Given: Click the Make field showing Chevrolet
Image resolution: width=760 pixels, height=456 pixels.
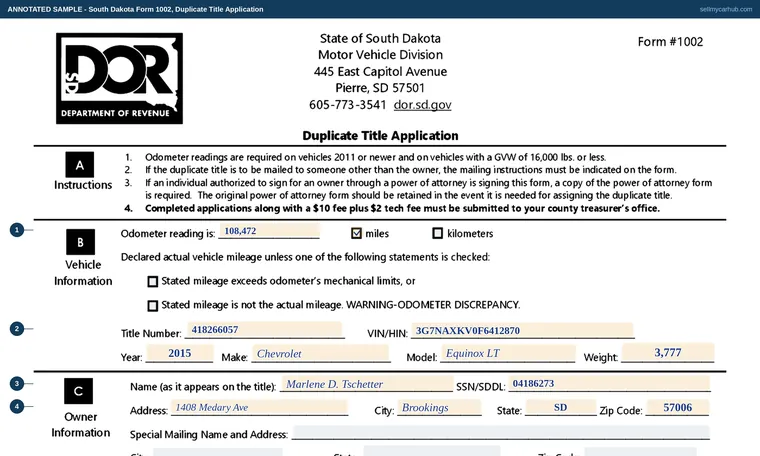Looking at the screenshot, I should tap(321, 353).
